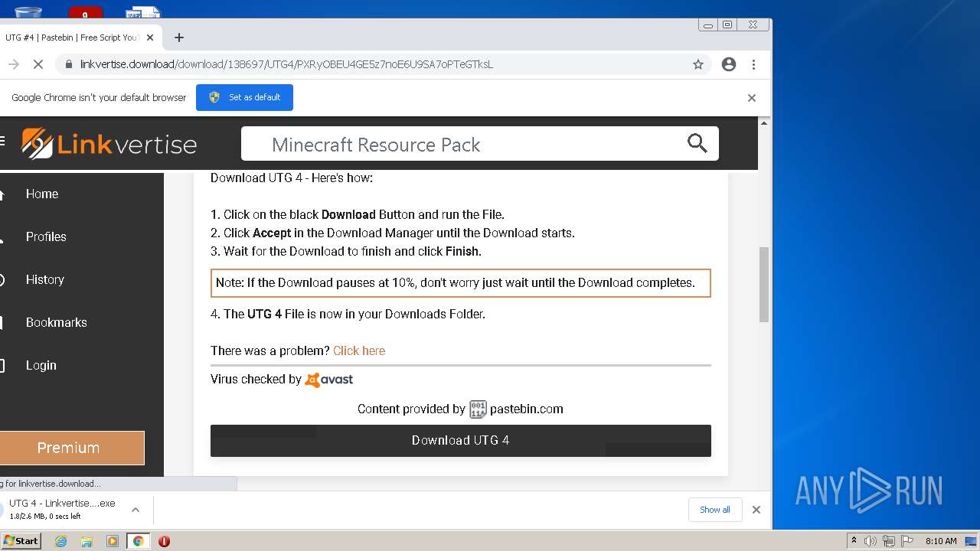The height and width of the screenshot is (551, 980).
Task: Dismiss the default browser notification bar
Action: pyautogui.click(x=752, y=98)
